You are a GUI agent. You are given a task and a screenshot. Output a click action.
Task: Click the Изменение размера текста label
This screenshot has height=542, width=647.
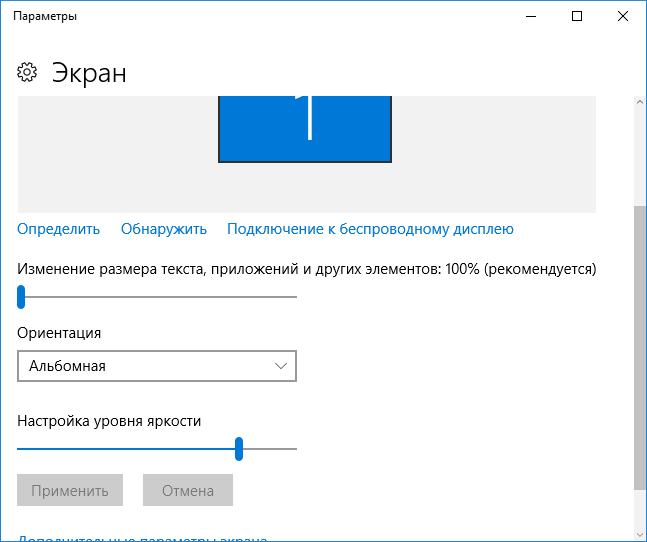coord(307,269)
